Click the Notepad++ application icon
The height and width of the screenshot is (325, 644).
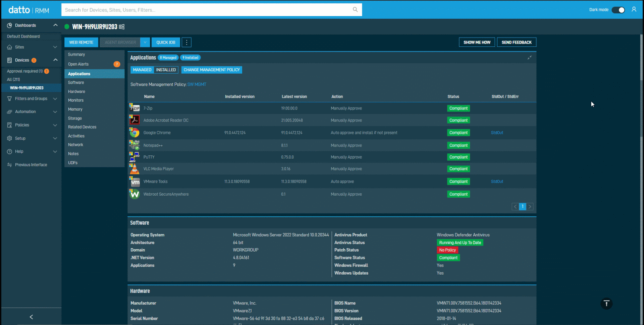pyautogui.click(x=134, y=145)
